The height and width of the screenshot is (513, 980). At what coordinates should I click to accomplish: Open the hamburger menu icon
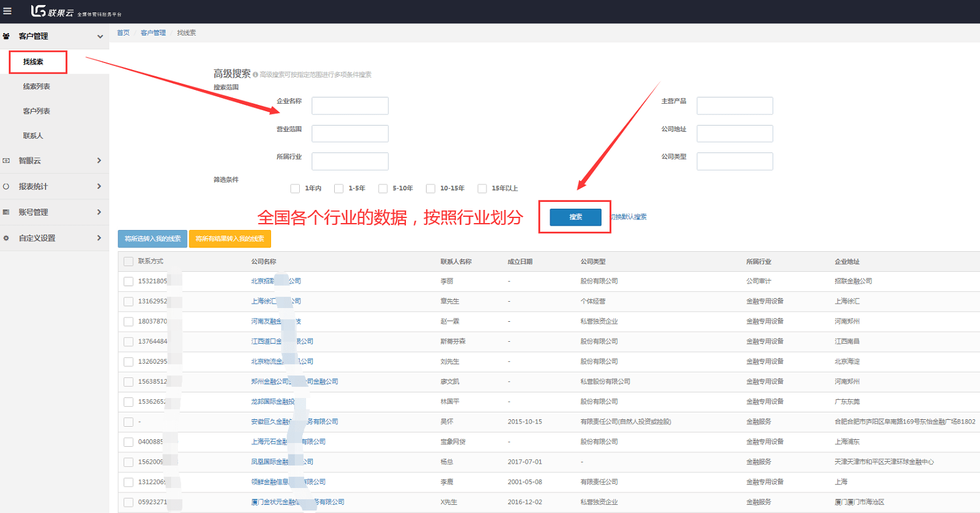7,11
